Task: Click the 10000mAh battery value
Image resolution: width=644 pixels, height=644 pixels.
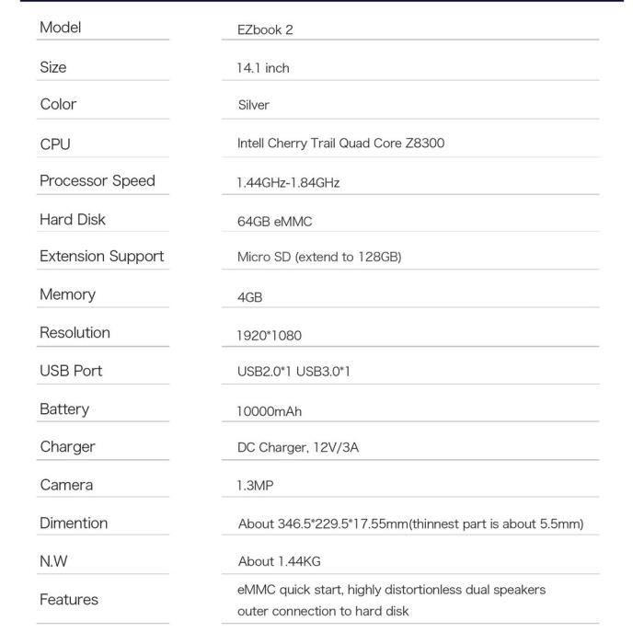Action: coord(269,411)
